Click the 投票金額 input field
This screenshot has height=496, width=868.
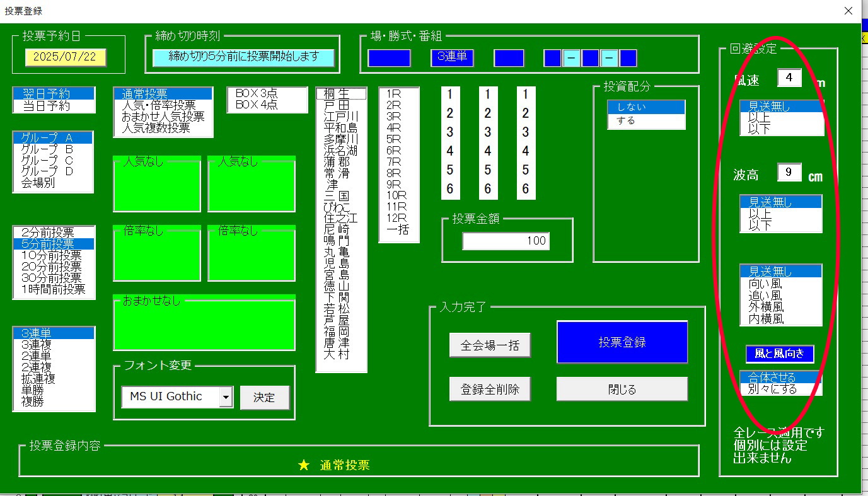tap(506, 241)
